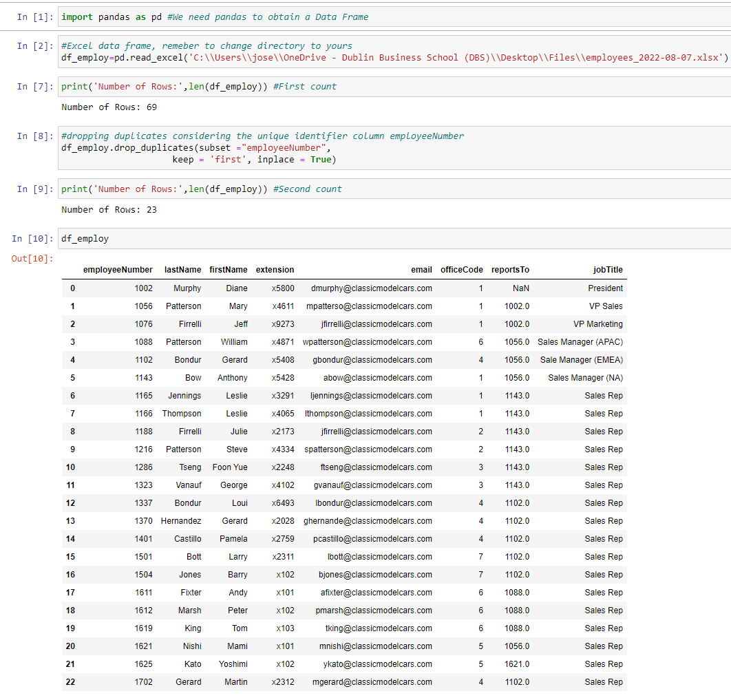The image size is (731, 700).
Task: Click the output 'Number of Rows: 69'
Action: [x=109, y=107]
